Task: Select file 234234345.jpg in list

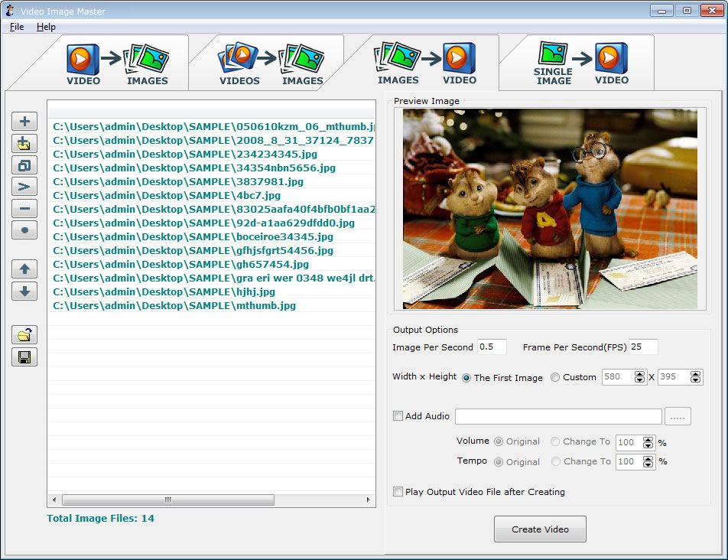Action: (x=212, y=155)
